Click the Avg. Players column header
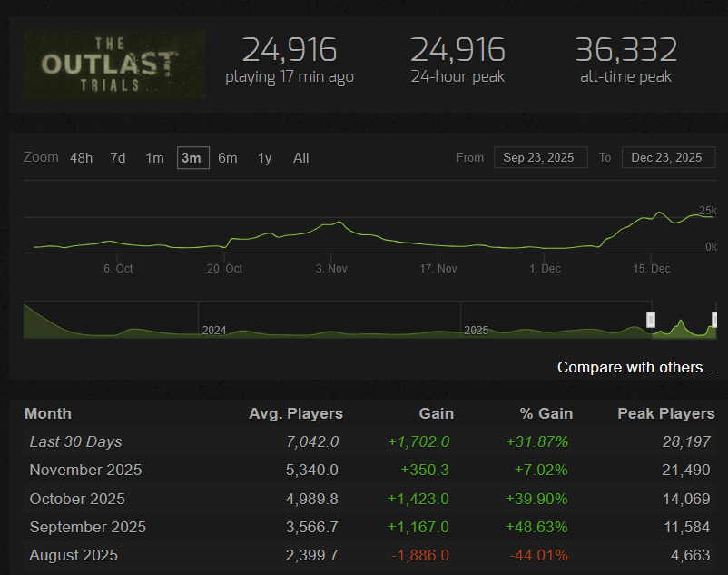Image resolution: width=728 pixels, height=575 pixels. 296,413
